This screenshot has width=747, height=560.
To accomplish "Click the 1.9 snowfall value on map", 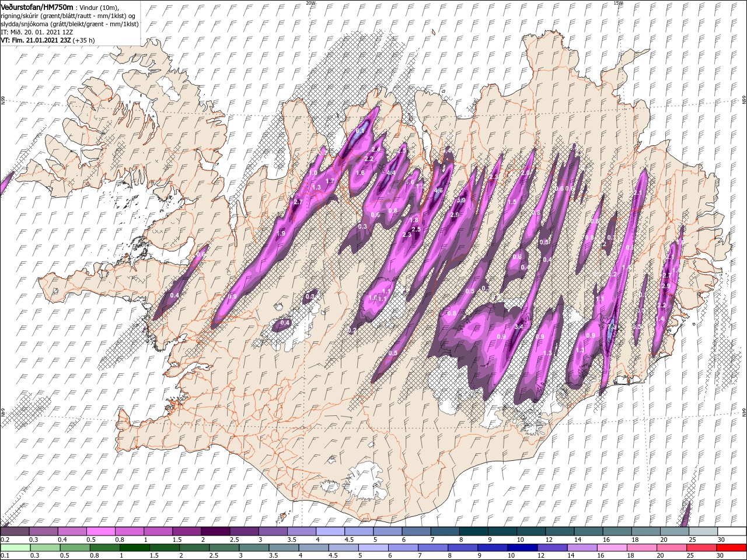I will click(281, 233).
